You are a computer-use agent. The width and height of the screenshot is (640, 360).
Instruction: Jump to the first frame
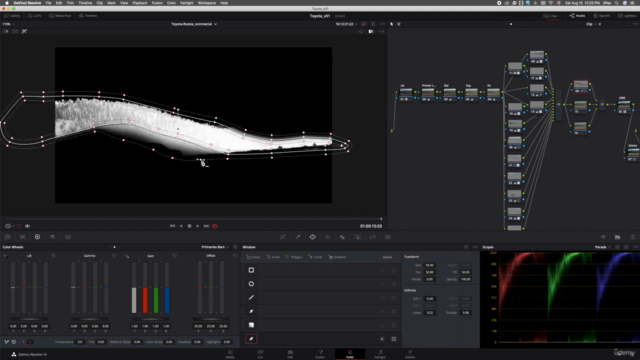pyautogui.click(x=172, y=226)
